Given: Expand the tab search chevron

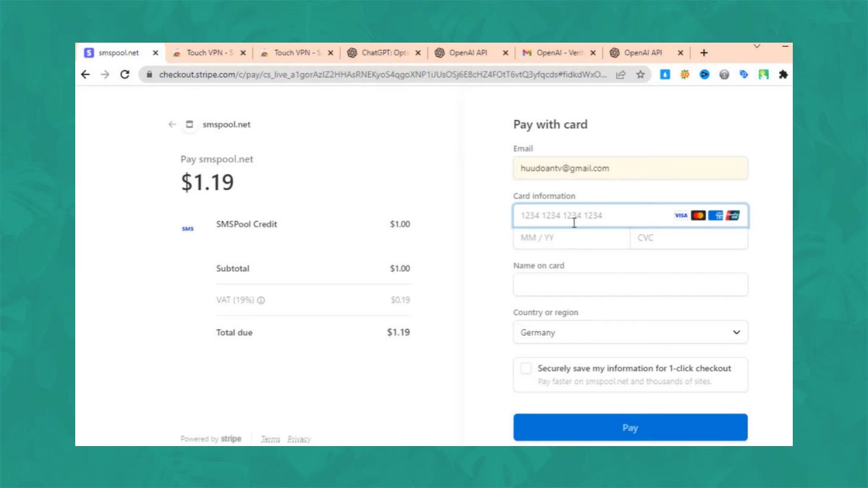Looking at the screenshot, I should click(x=757, y=47).
